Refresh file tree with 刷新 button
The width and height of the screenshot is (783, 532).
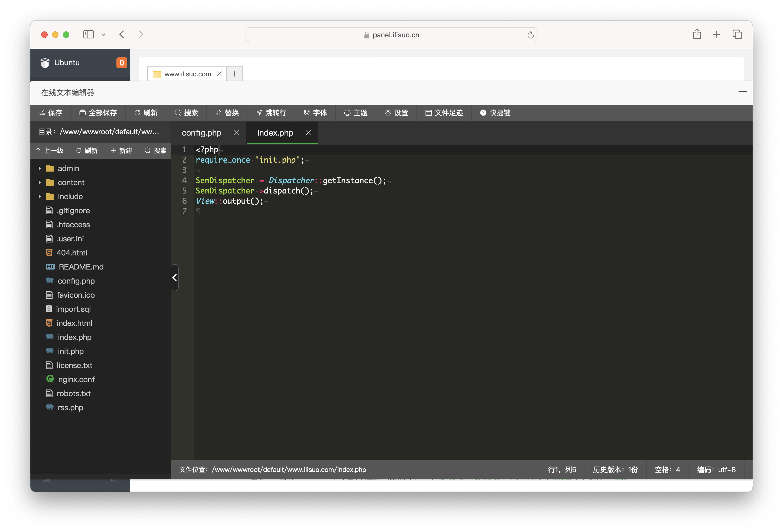click(x=87, y=150)
